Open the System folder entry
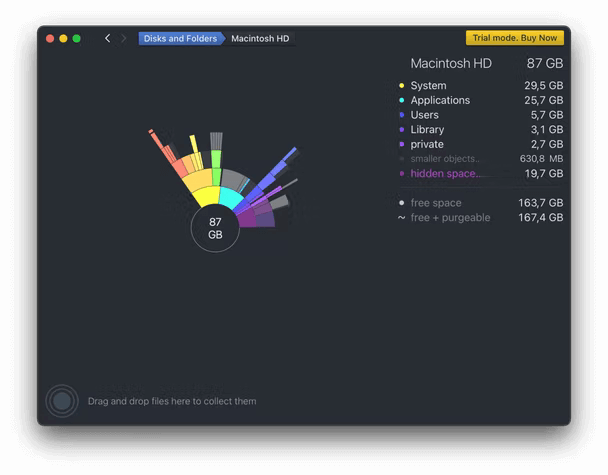The image size is (608, 475). point(481,85)
